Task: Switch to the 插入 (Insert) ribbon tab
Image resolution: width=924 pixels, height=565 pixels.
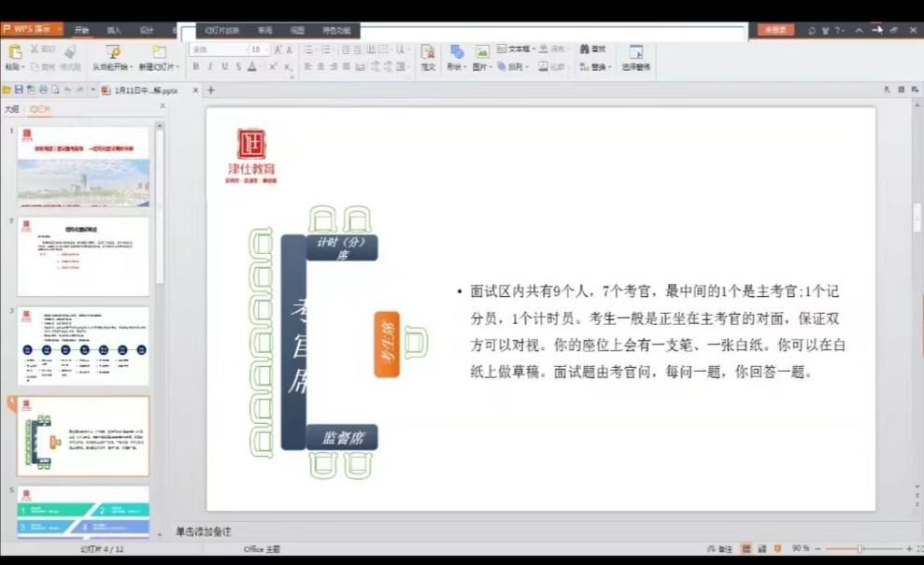Action: (x=114, y=30)
